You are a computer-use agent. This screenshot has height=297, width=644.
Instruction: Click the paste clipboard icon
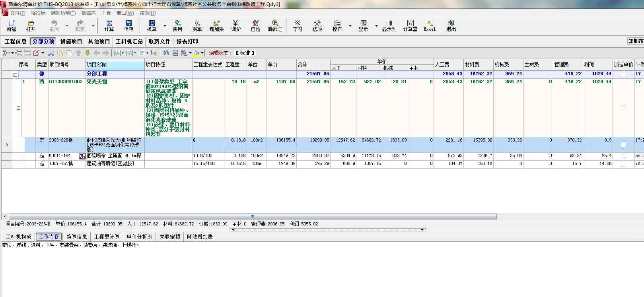[69, 53]
